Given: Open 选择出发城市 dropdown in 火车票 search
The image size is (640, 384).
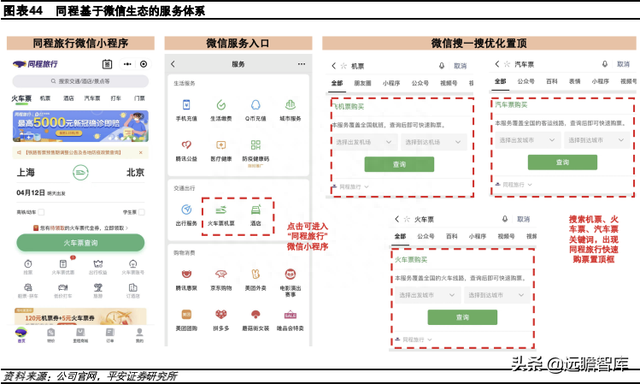Looking at the screenshot, I should (x=427, y=295).
